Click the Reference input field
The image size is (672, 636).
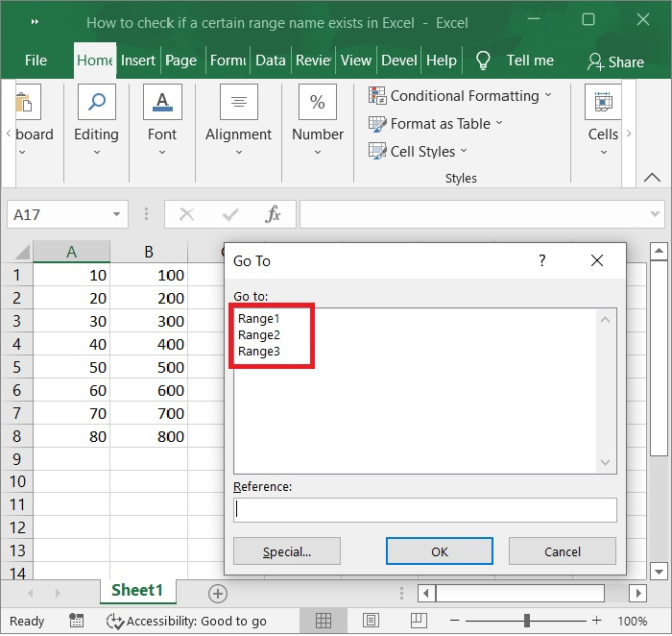click(424, 510)
